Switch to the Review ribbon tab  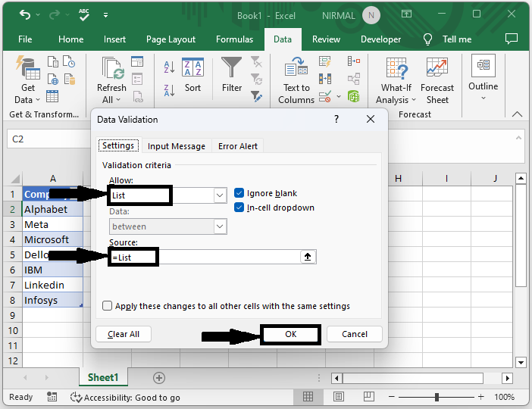[x=326, y=39]
